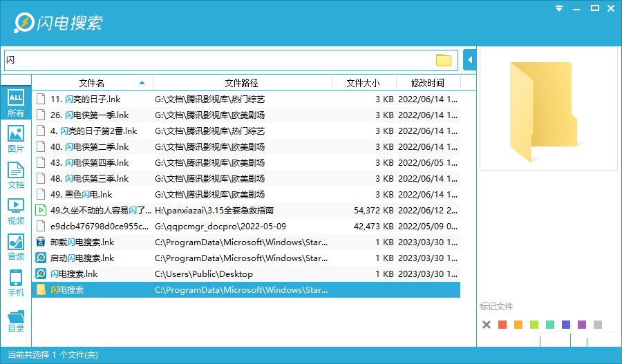Select file e9dcb476798d0ce955c...
The width and height of the screenshot is (622, 364).
246,226
